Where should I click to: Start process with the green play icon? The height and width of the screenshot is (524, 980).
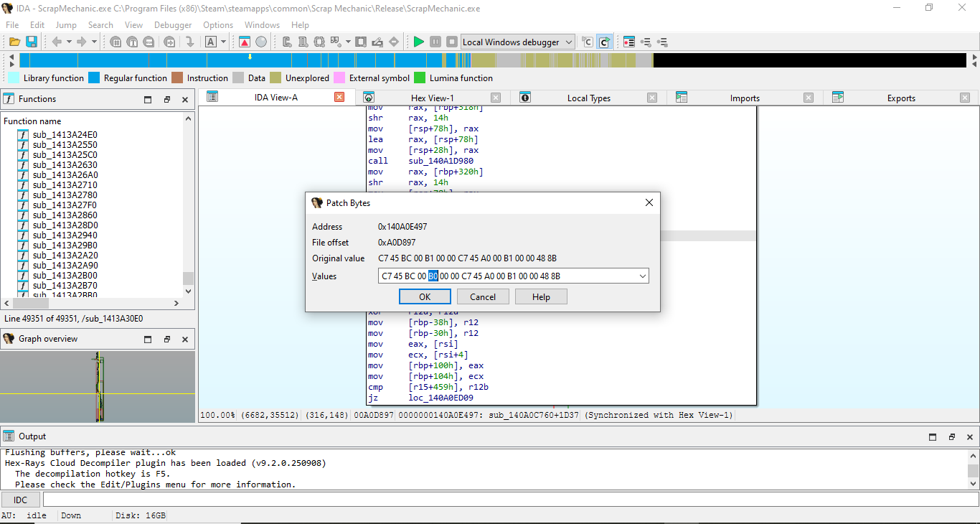[419, 42]
